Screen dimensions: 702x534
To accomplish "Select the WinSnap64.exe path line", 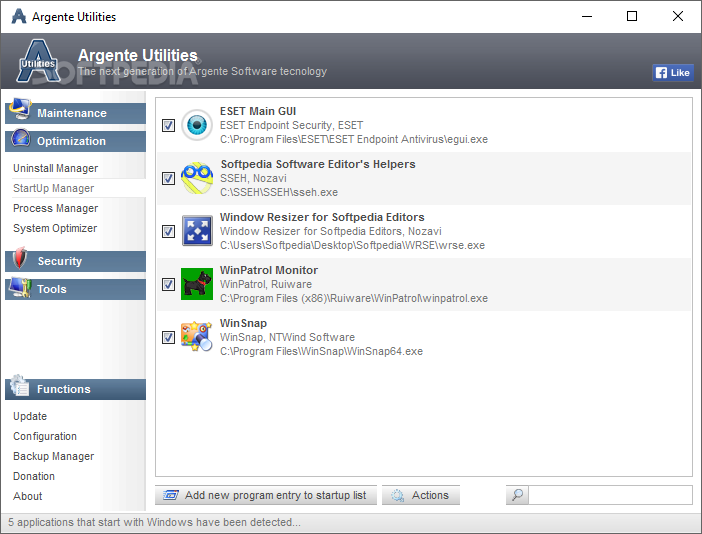I will (321, 351).
